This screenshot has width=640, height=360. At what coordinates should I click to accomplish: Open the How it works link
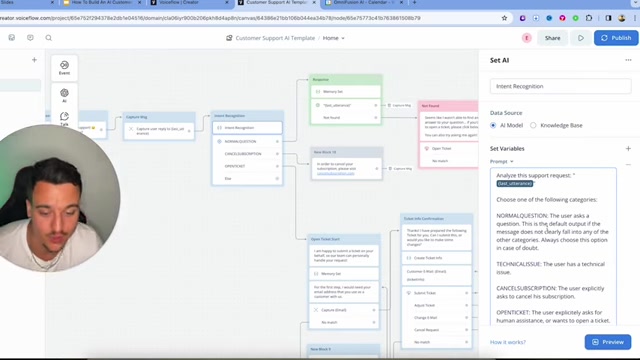pyautogui.click(x=508, y=342)
